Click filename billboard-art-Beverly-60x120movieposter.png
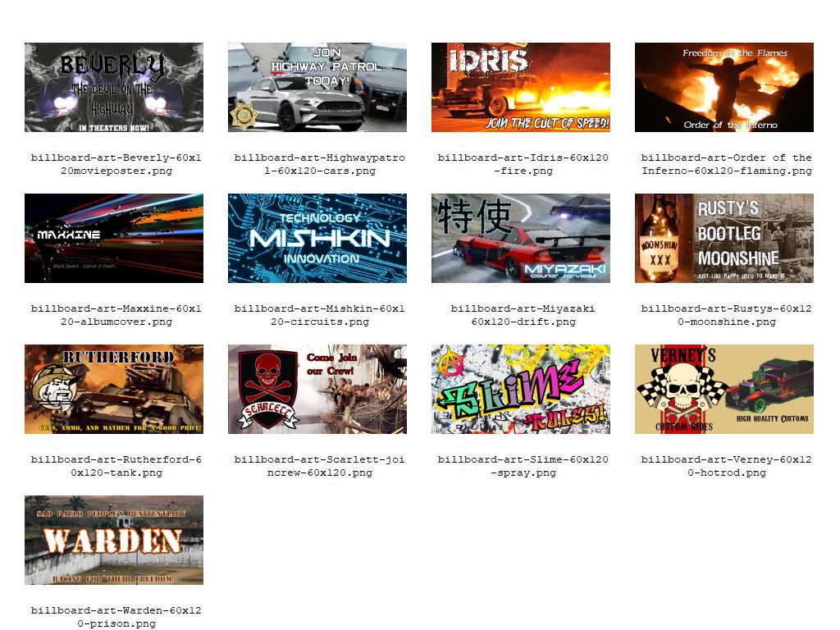Viewport: 840px width, 630px height. click(116, 164)
